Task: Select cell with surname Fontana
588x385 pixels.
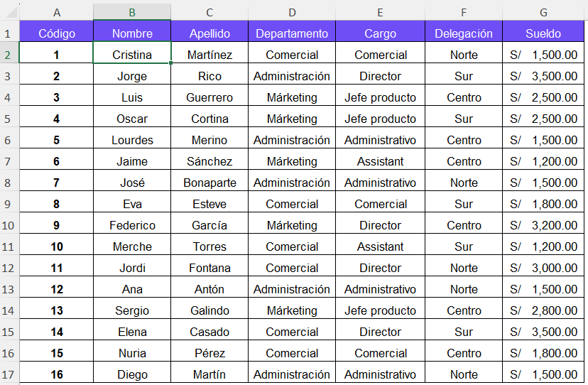Action: pos(209,268)
